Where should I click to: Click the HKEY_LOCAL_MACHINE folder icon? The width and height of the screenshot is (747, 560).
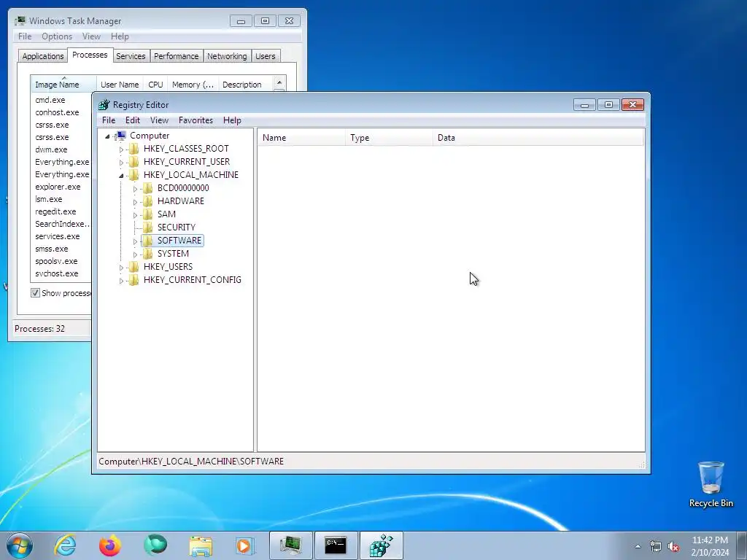click(134, 175)
